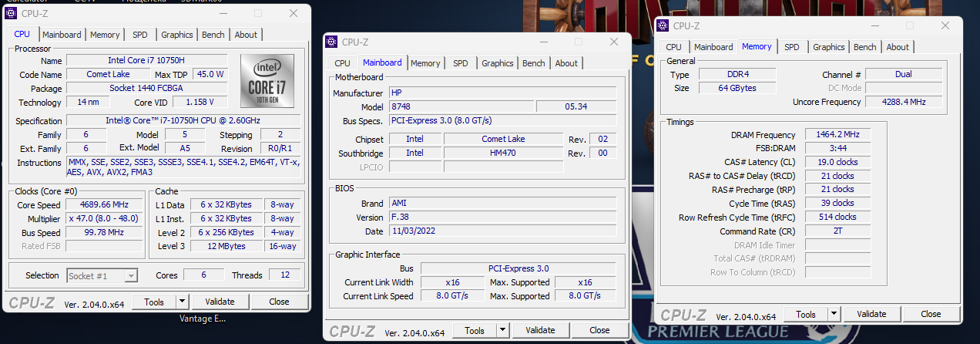Click Validate in the right CPU-Z window
The image size is (980, 344).
point(871,314)
